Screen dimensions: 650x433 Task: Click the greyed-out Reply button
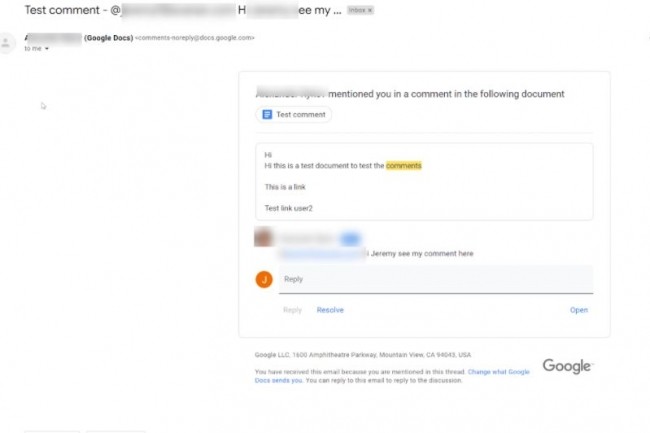(292, 310)
